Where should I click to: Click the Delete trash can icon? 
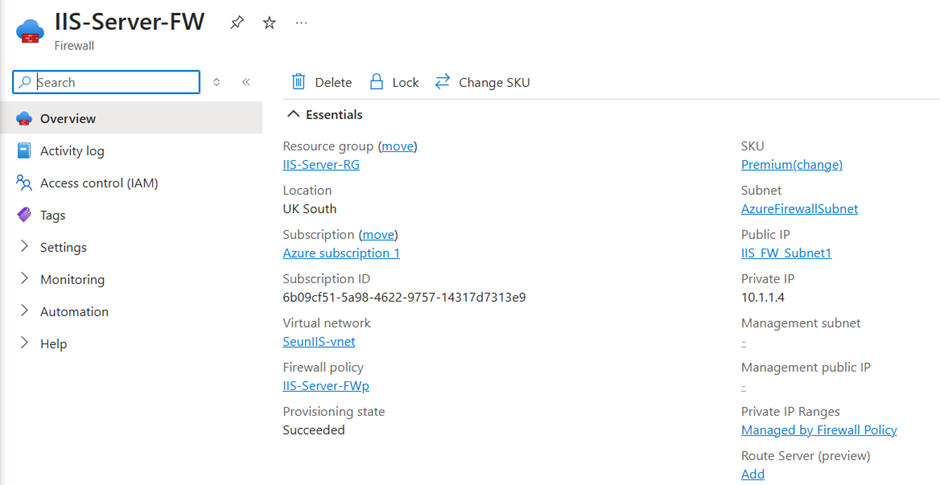coord(298,82)
